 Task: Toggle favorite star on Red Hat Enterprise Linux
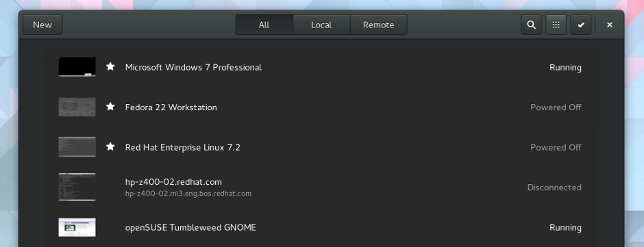(110, 146)
